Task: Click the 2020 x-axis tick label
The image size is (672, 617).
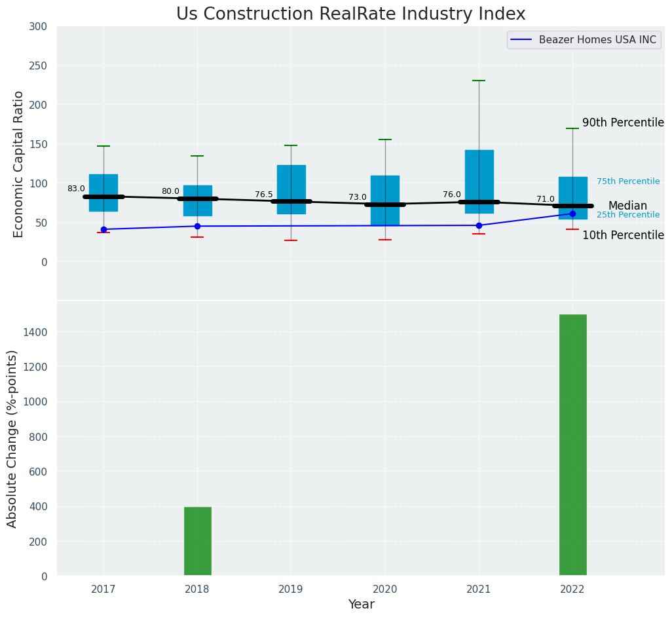Action: pos(385,589)
